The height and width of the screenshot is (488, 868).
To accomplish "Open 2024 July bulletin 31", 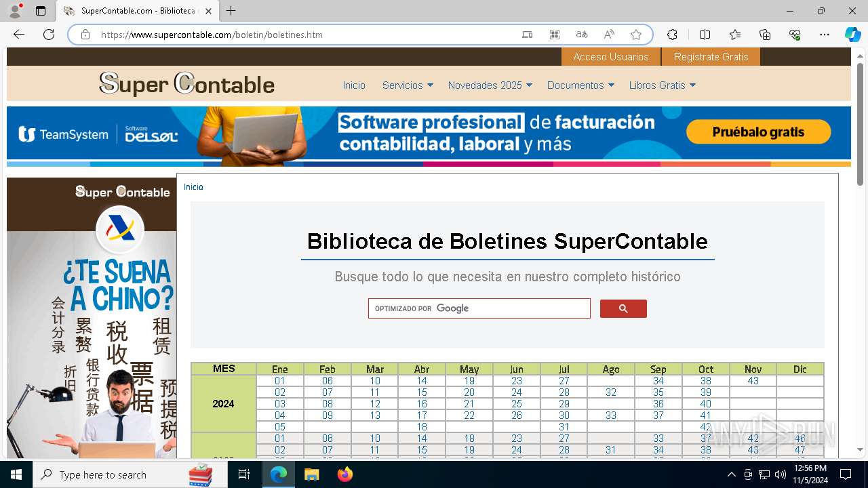I will [x=564, y=427].
